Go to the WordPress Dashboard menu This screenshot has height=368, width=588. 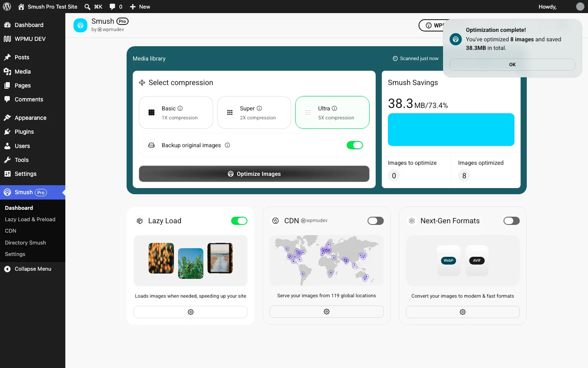[x=33, y=25]
